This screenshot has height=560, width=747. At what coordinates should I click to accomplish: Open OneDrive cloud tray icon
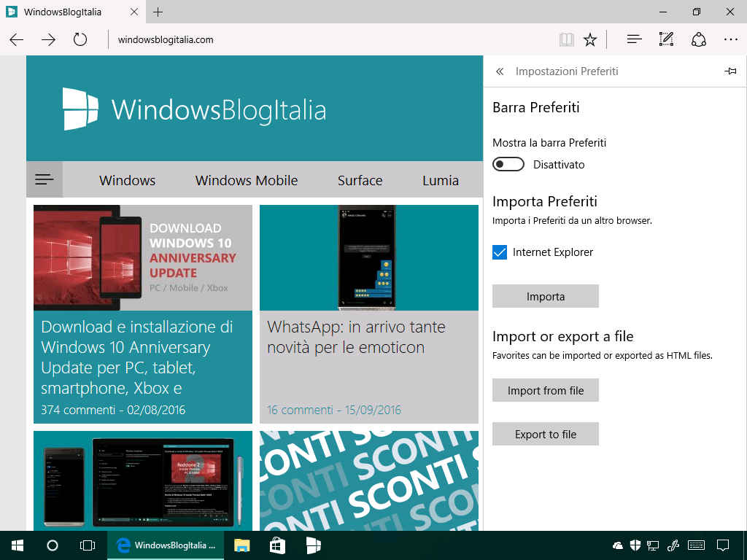618,545
